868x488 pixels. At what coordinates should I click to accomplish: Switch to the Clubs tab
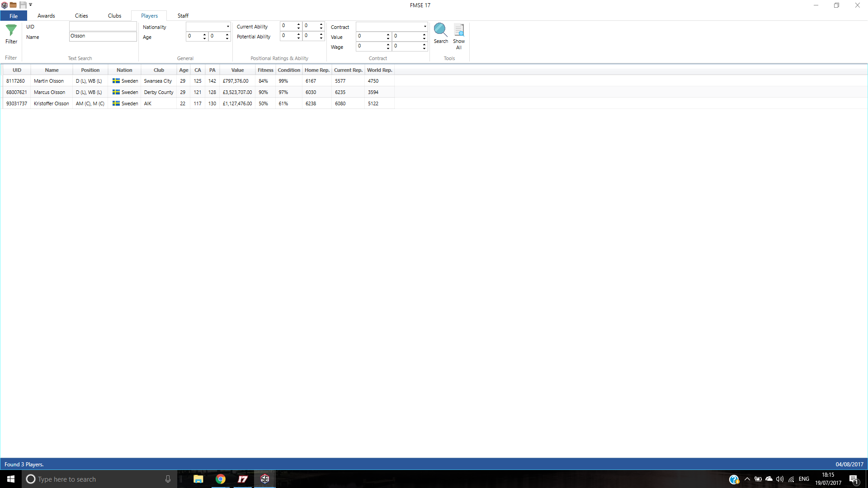114,16
